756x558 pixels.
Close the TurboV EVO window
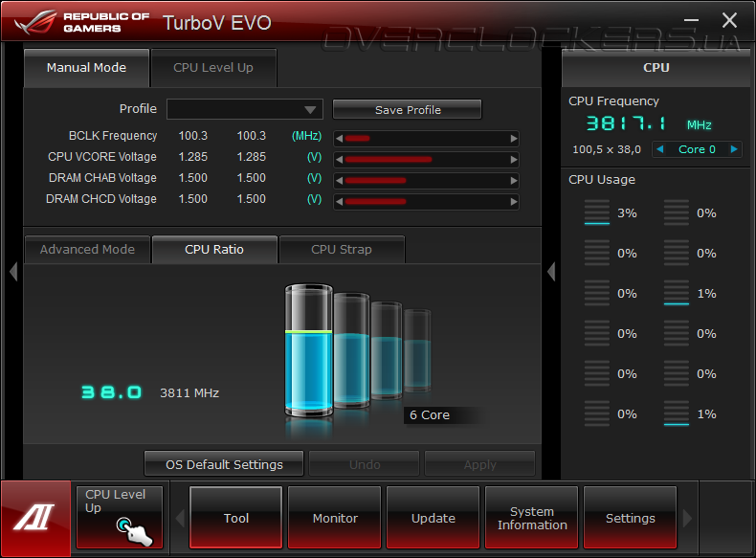pos(729,20)
